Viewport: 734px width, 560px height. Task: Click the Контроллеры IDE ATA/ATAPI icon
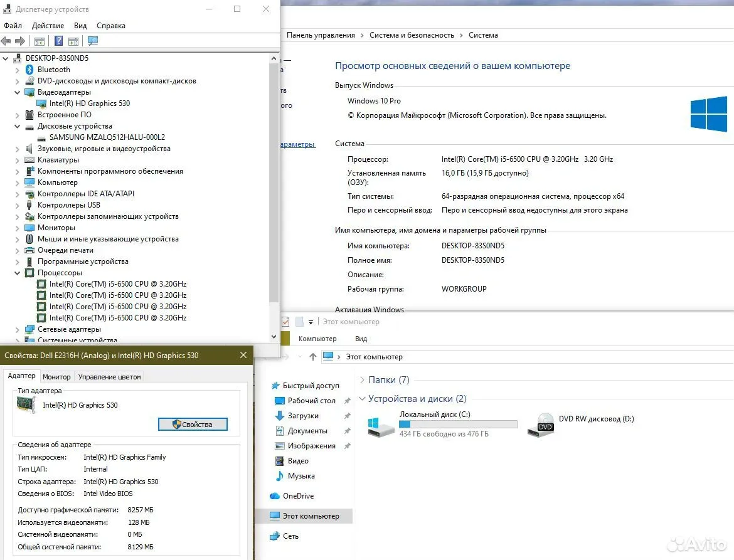coord(29,194)
